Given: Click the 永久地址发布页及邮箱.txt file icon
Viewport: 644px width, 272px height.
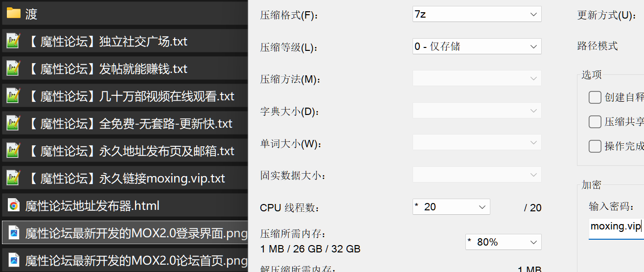Looking at the screenshot, I should 13,151.
